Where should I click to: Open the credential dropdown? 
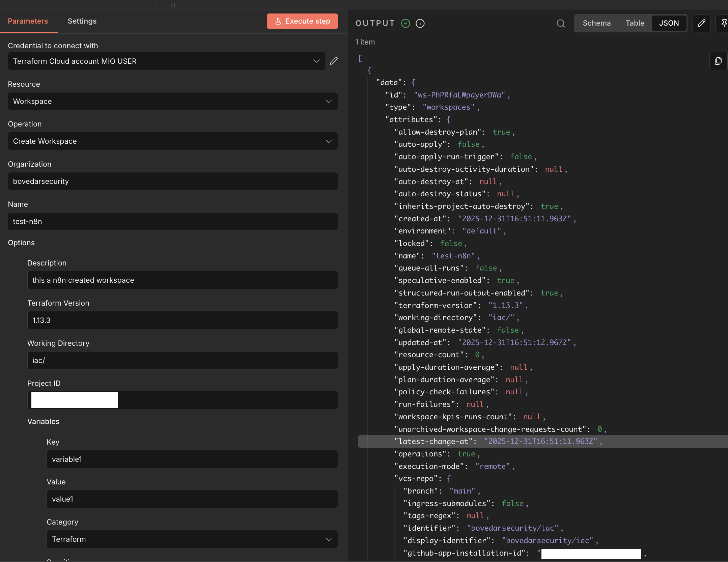click(x=167, y=61)
